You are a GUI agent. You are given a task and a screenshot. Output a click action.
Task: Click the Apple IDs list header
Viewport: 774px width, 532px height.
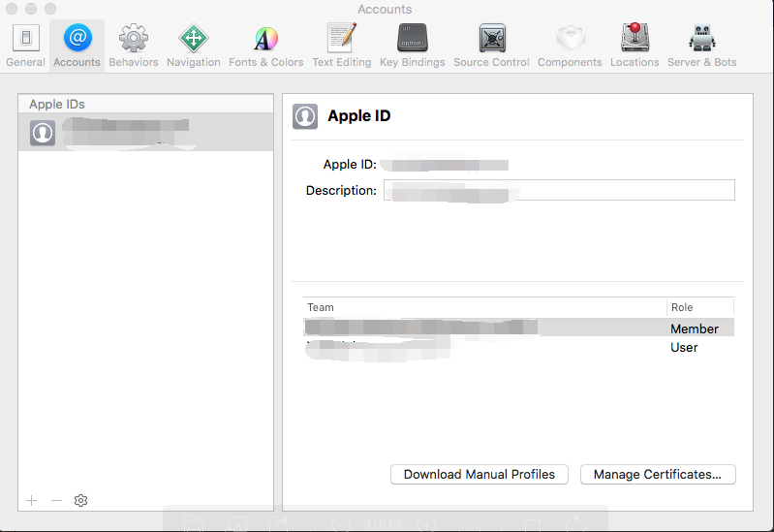(145, 105)
